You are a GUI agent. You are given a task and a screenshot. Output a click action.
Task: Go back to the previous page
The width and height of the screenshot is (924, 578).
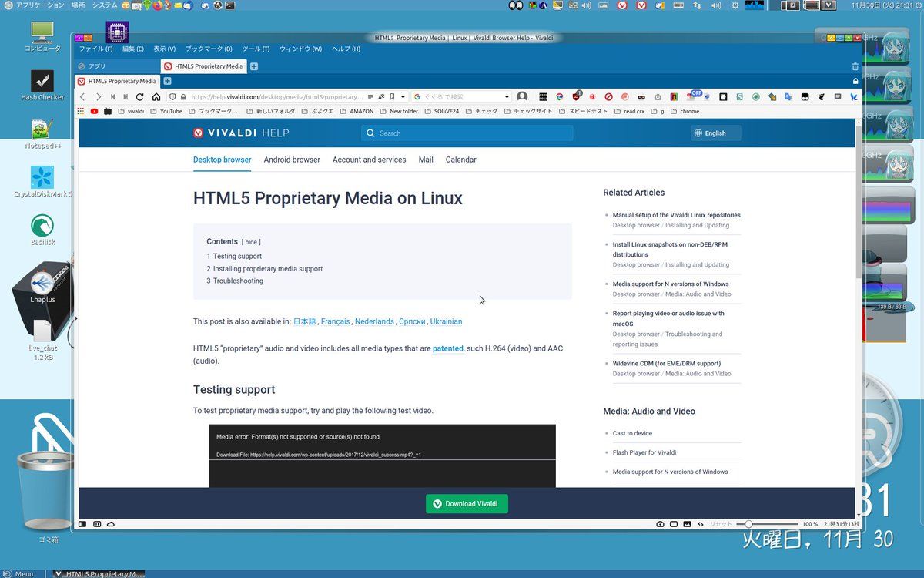pyautogui.click(x=83, y=97)
